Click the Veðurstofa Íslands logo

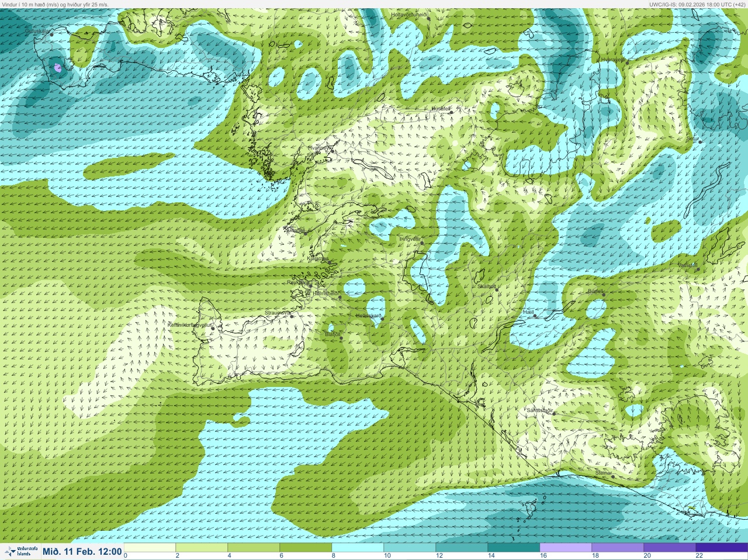pos(20,551)
